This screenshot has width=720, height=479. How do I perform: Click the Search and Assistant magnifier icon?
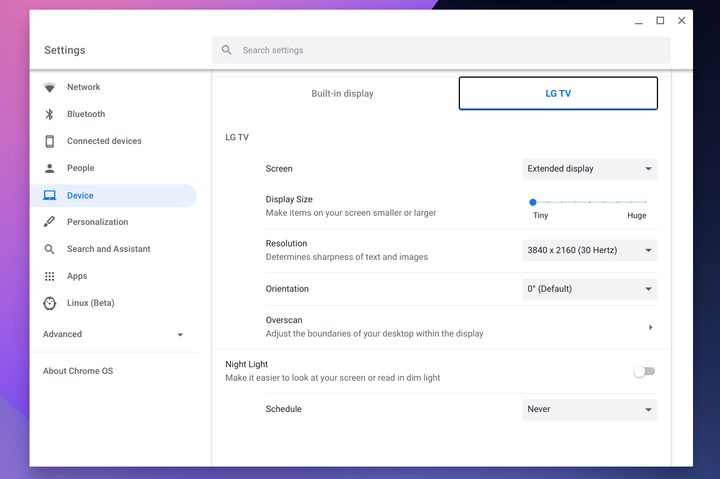(x=50, y=249)
